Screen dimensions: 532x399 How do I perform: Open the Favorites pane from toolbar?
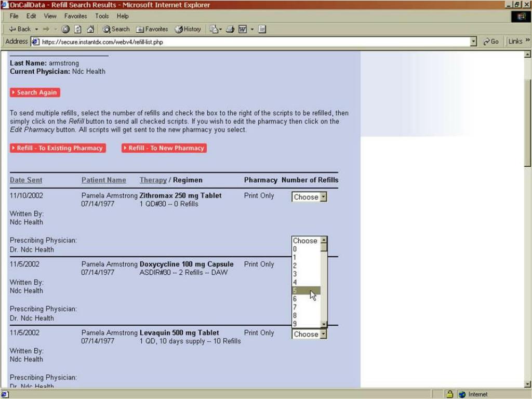pyautogui.click(x=152, y=29)
